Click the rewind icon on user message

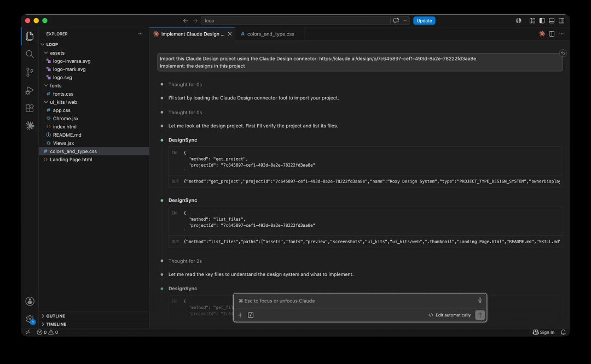pyautogui.click(x=563, y=53)
